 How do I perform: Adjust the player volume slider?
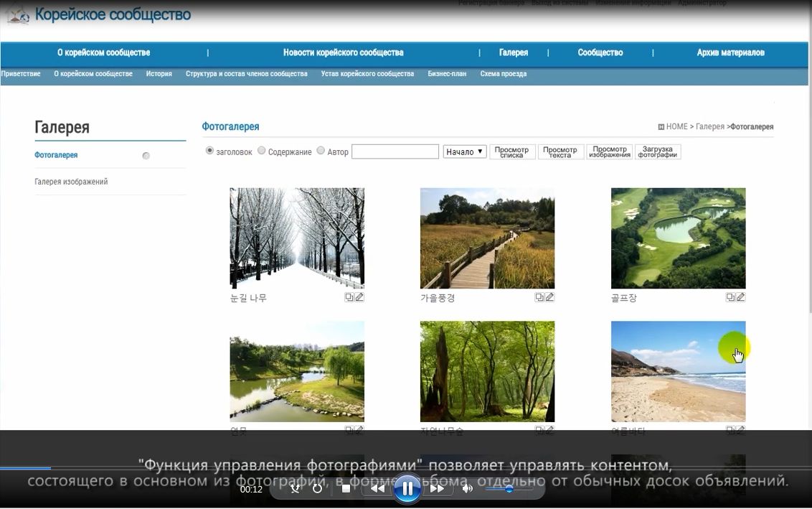(x=509, y=489)
